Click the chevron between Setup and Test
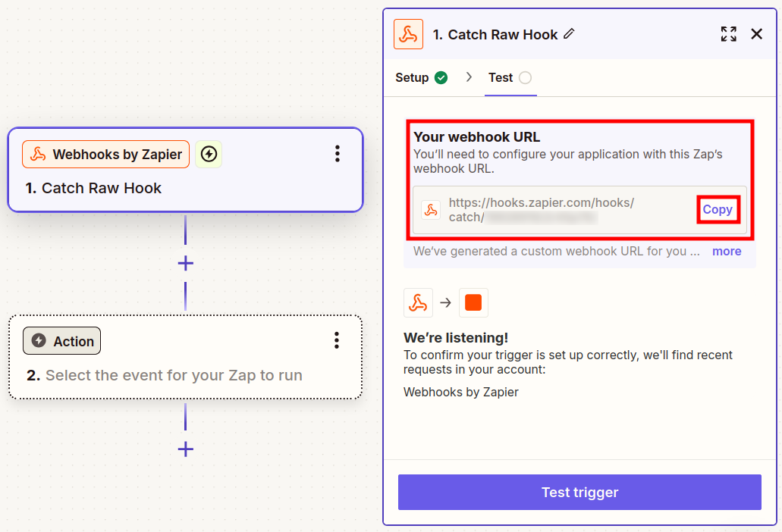Viewport: 782px width, 532px height. 469,77
